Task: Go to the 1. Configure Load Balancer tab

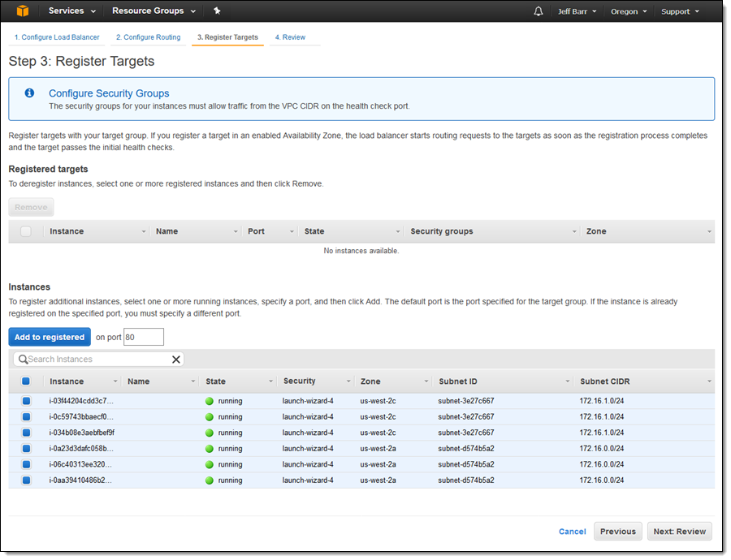Action: point(57,37)
